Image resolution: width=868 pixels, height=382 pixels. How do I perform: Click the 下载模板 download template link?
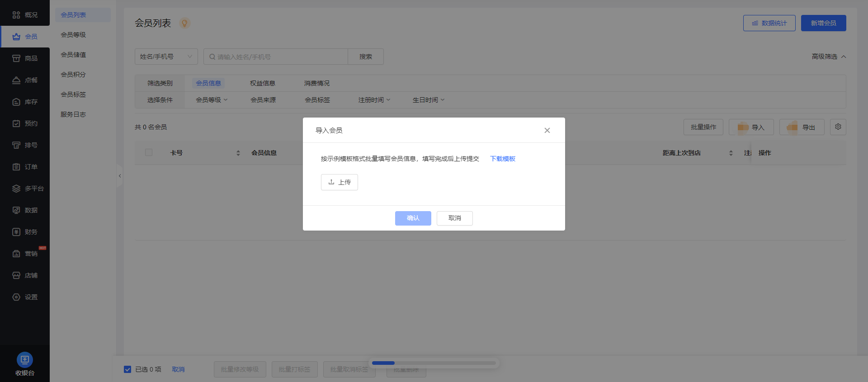coord(502,159)
